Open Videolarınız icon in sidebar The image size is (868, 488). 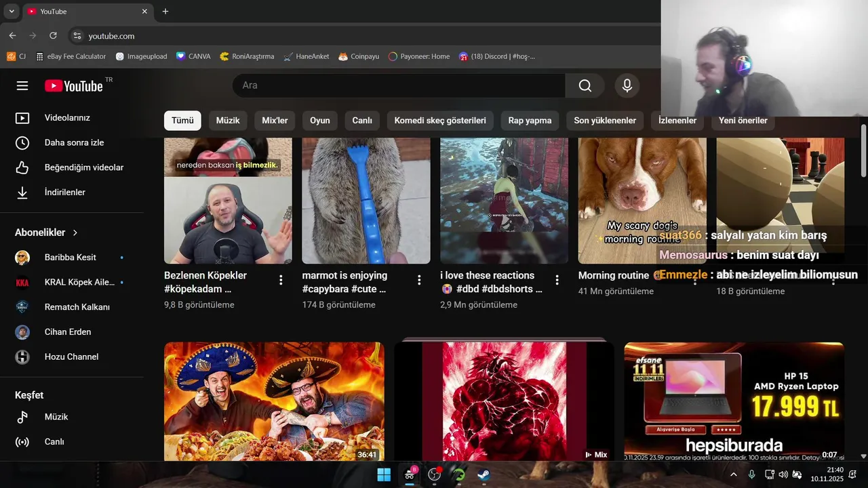pyautogui.click(x=22, y=118)
